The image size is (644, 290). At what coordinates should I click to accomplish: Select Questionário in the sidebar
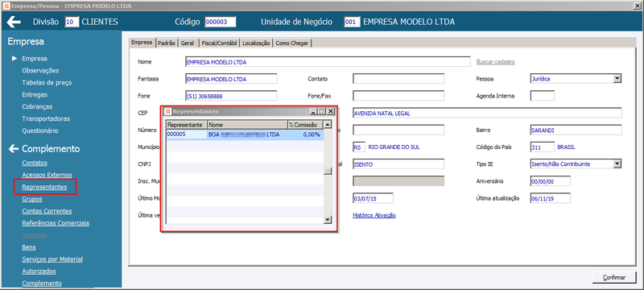40,130
